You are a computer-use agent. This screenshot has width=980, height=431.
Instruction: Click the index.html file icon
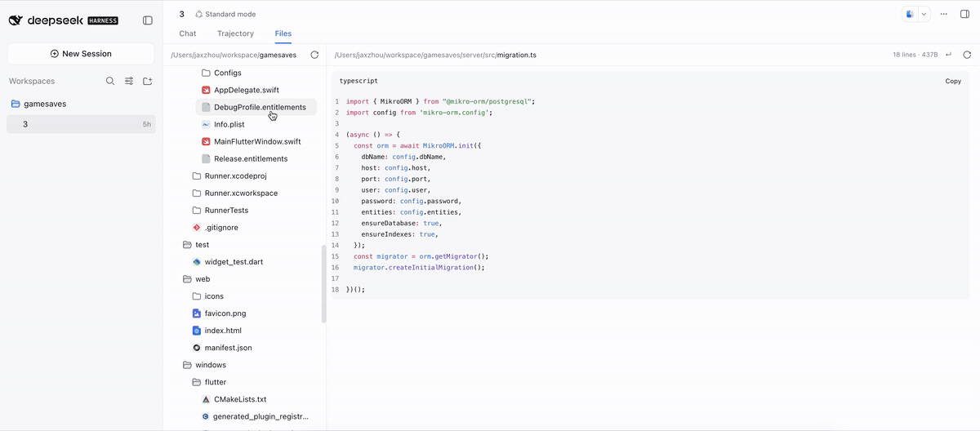tap(197, 331)
